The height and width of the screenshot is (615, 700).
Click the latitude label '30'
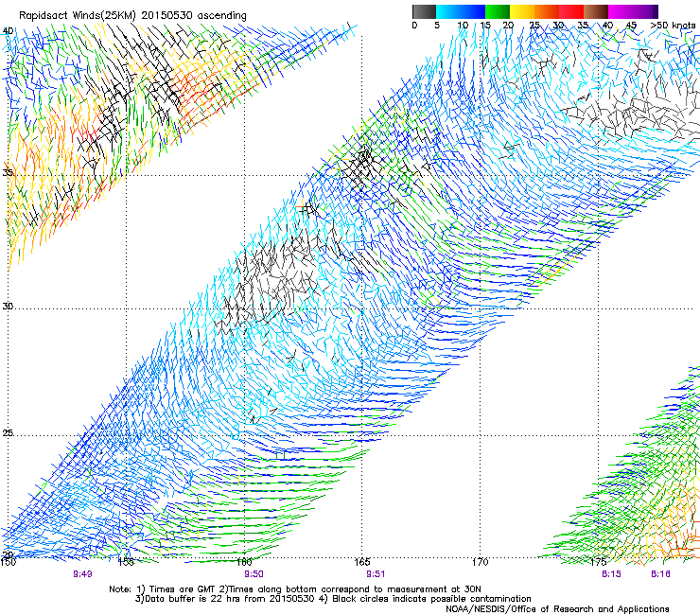pos(8,307)
